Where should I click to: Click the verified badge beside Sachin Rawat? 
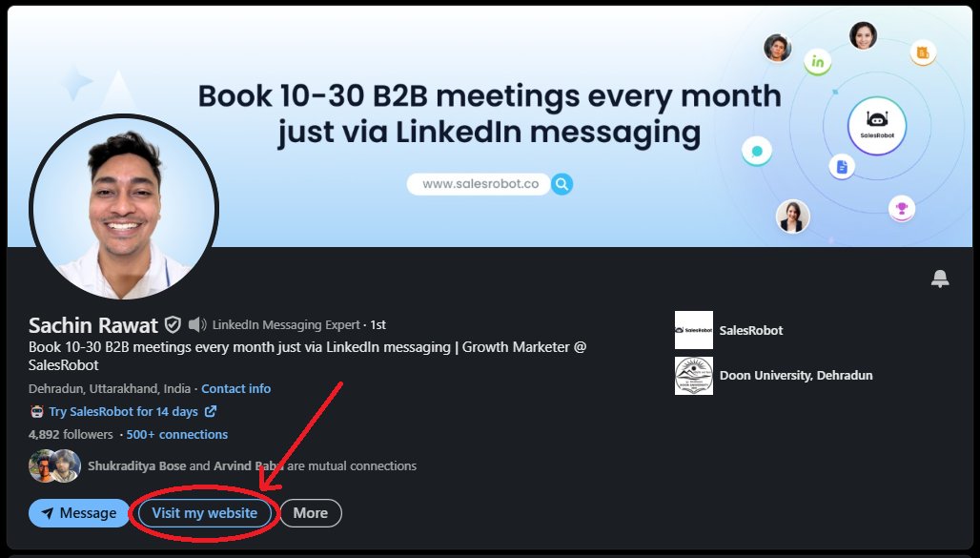(x=172, y=324)
